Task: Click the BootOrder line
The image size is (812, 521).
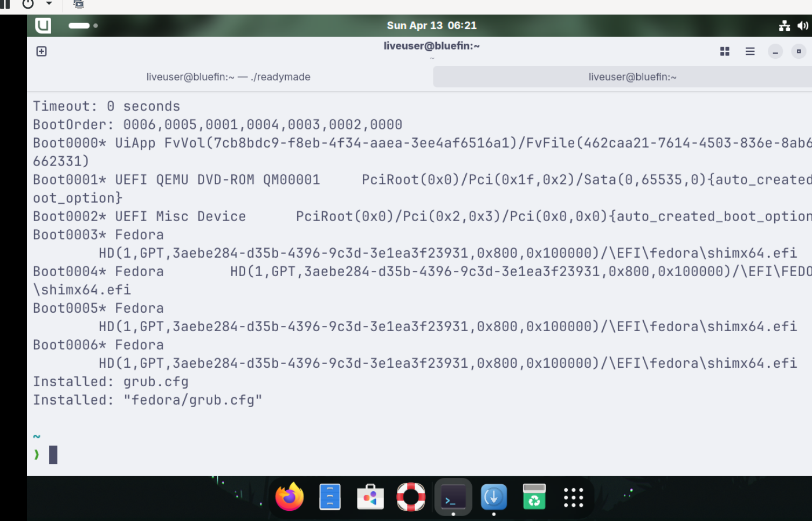Action: click(x=217, y=125)
